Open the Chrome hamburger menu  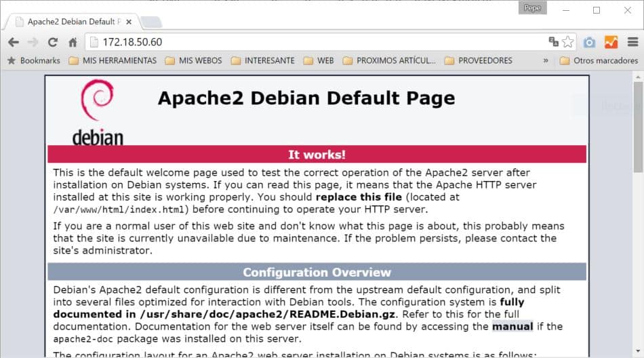click(632, 42)
